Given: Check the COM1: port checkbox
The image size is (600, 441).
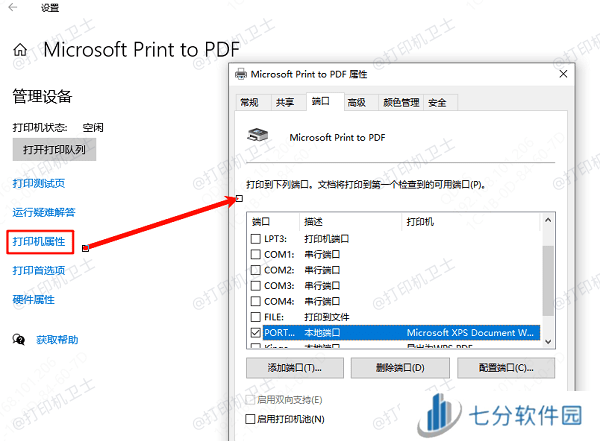Looking at the screenshot, I should [256, 255].
